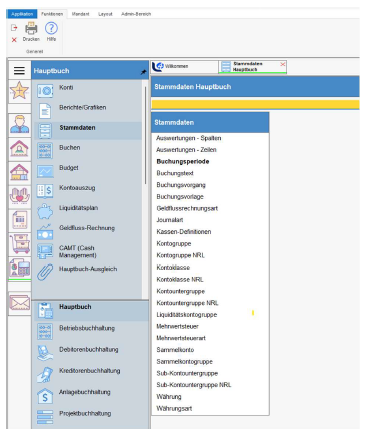Screen dimensions: 368x434
Task: Click the Debitorenbuchhaltung hand icon
Action: (45, 353)
